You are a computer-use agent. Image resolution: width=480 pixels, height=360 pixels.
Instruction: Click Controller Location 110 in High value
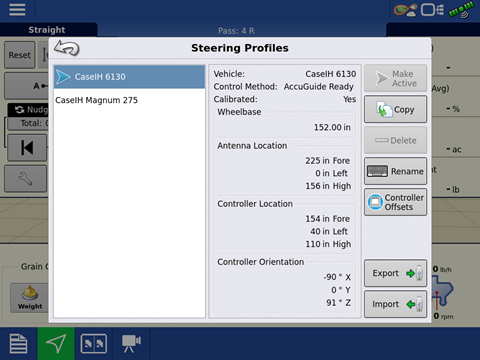(x=328, y=244)
